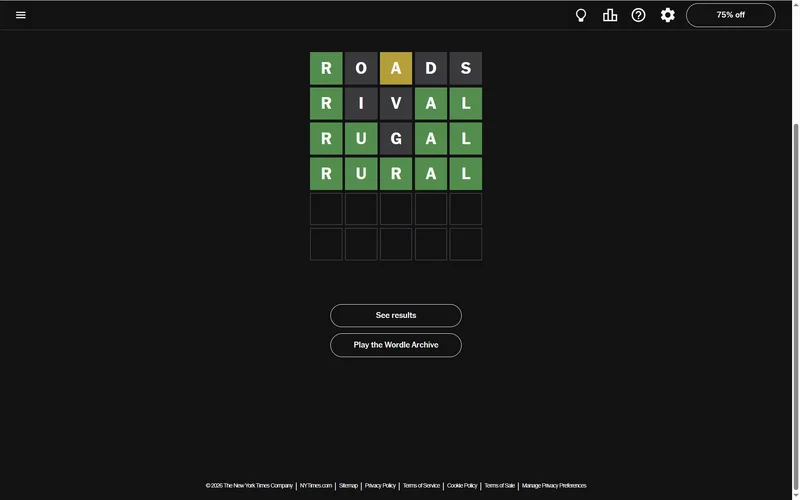
Task: Open the Terms of Service link
Action: pos(421,486)
